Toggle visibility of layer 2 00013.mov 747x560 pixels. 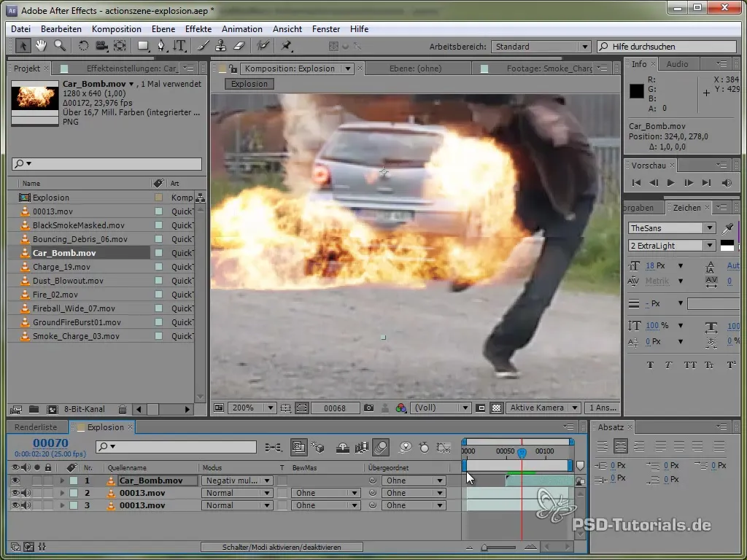click(x=15, y=494)
